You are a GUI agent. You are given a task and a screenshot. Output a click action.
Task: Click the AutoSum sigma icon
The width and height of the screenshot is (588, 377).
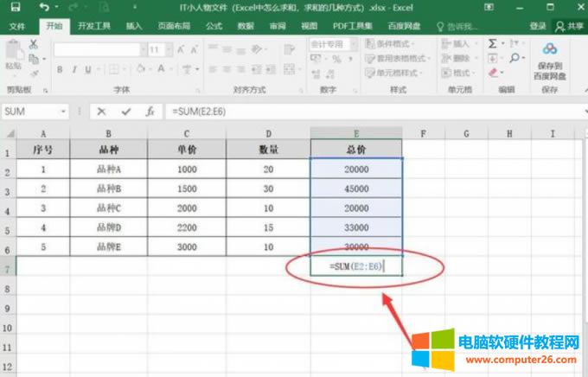[x=492, y=43]
